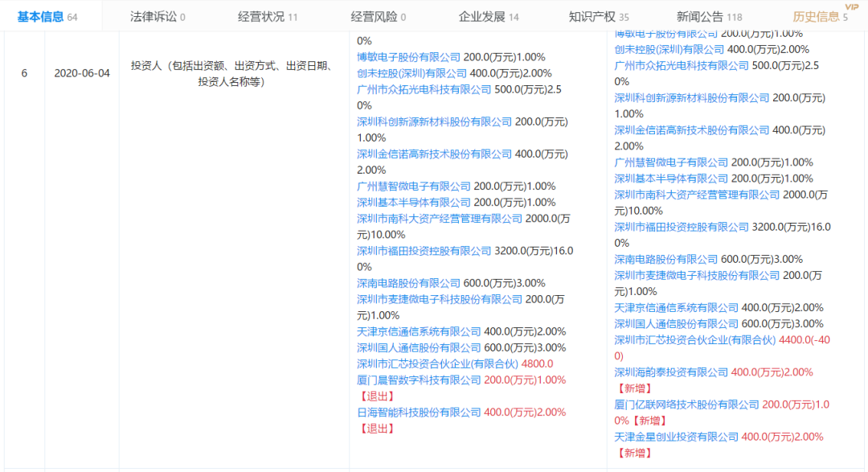Click the 投资人（包括出资额、出资方式 change item text
The height and width of the screenshot is (472, 868).
click(x=231, y=74)
